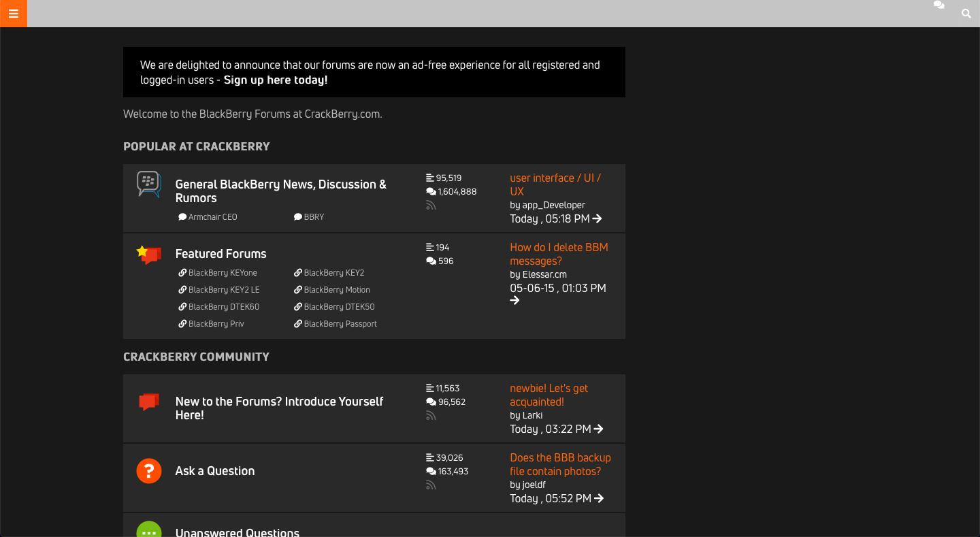This screenshot has width=980, height=537.
Task: Click the BBM speech-bubble icon for General BlackBerry News
Action: [x=148, y=184]
